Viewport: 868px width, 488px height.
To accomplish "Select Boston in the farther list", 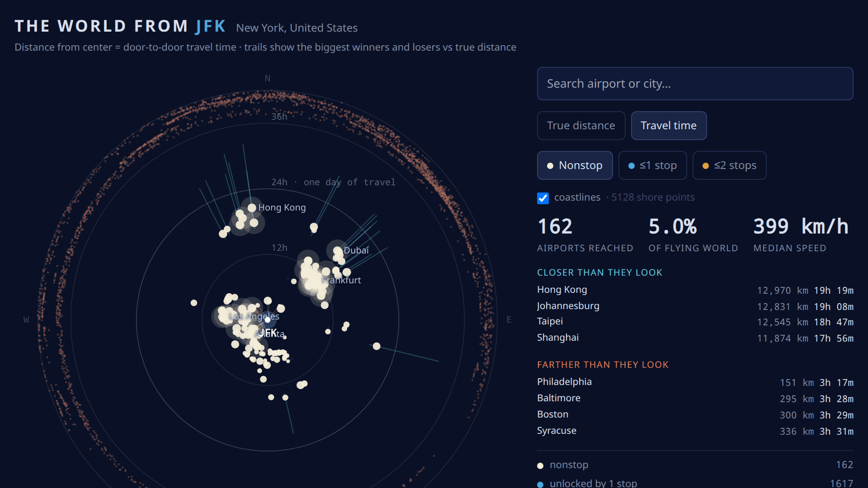I will click(695, 415).
